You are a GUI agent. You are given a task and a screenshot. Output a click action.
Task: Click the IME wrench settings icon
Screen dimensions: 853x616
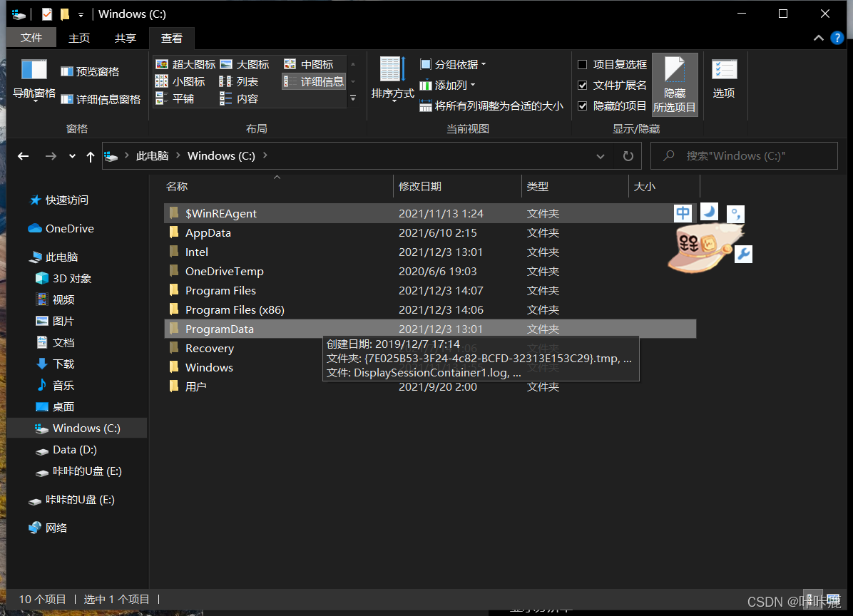[x=743, y=254]
